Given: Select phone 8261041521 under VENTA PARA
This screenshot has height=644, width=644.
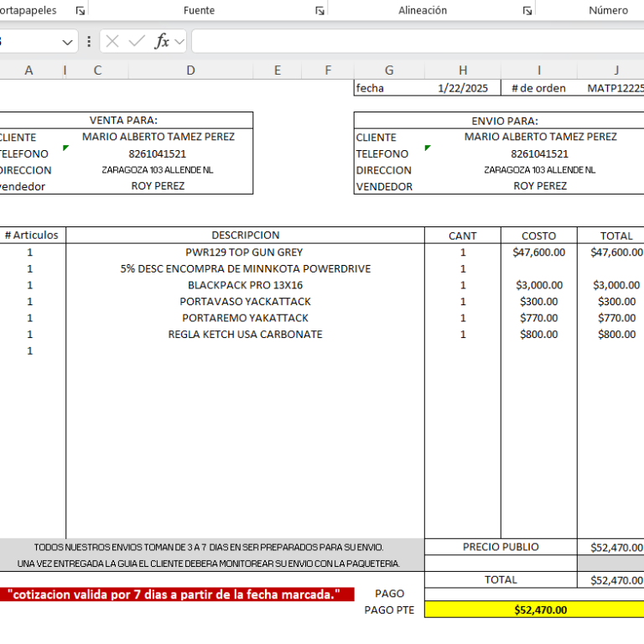Looking at the screenshot, I should tap(158, 153).
